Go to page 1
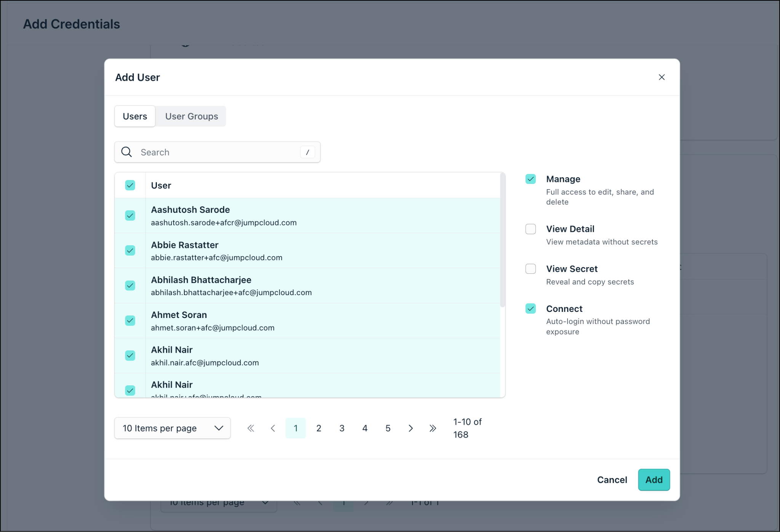This screenshot has height=532, width=780. pyautogui.click(x=296, y=428)
